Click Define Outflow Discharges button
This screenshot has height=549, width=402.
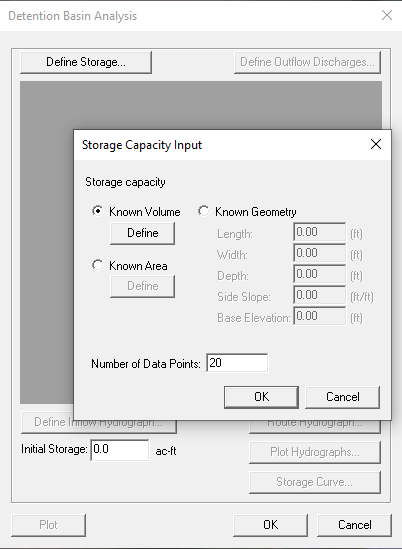(307, 62)
